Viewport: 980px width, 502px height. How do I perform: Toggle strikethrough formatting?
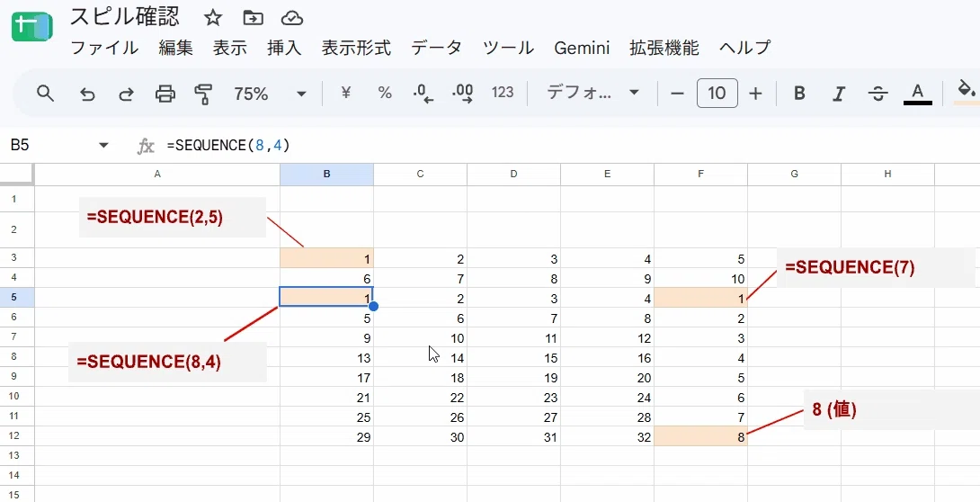878,94
